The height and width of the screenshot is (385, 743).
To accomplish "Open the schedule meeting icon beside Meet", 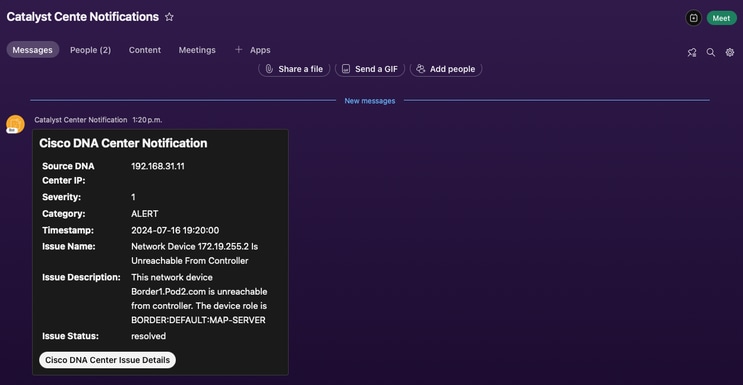I will (x=693, y=18).
